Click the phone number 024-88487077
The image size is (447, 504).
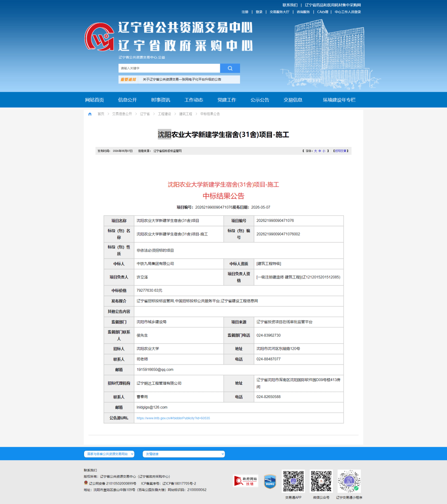269,359
